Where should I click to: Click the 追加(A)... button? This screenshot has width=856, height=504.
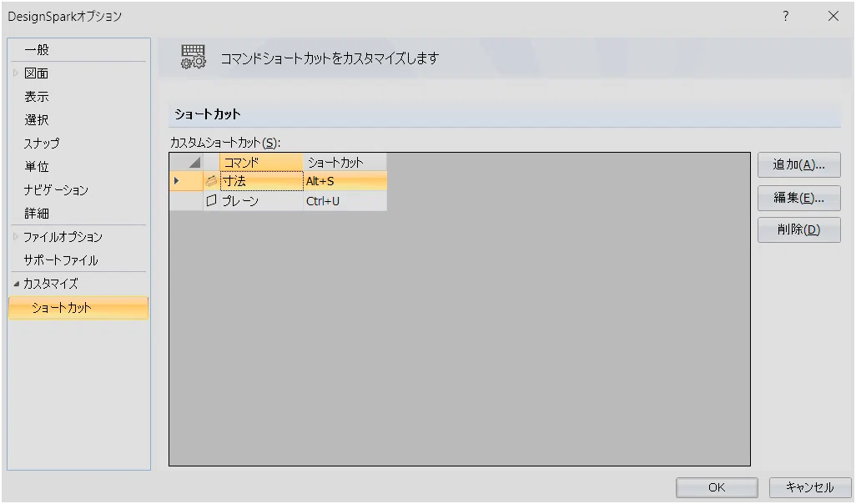[798, 165]
